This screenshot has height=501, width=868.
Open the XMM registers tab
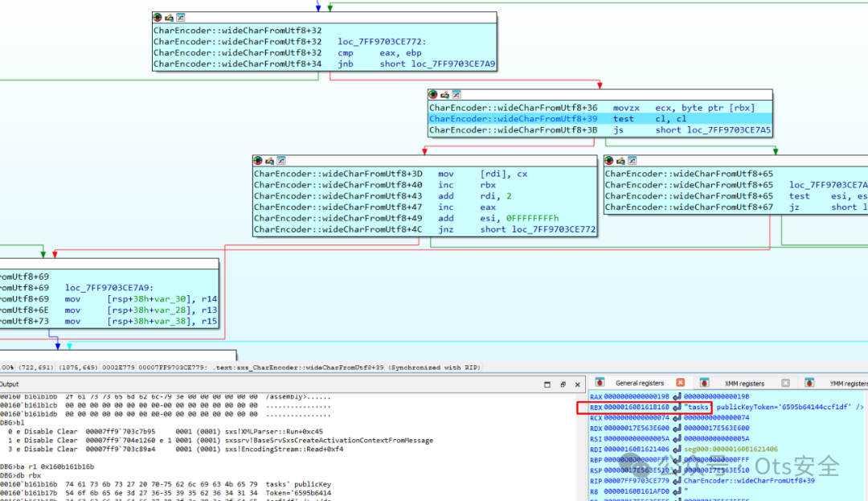coord(744,383)
